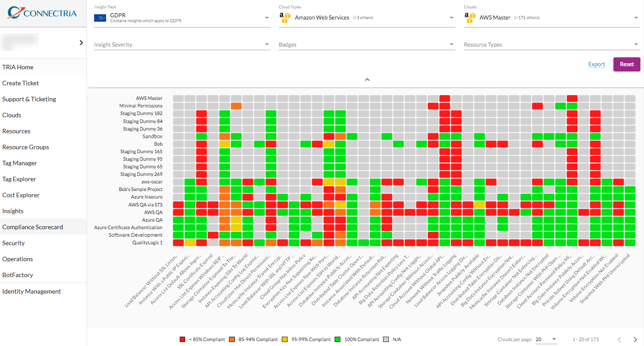This screenshot has height=346, width=644.
Task: Open BotFactory
Action: pyautogui.click(x=43, y=275)
